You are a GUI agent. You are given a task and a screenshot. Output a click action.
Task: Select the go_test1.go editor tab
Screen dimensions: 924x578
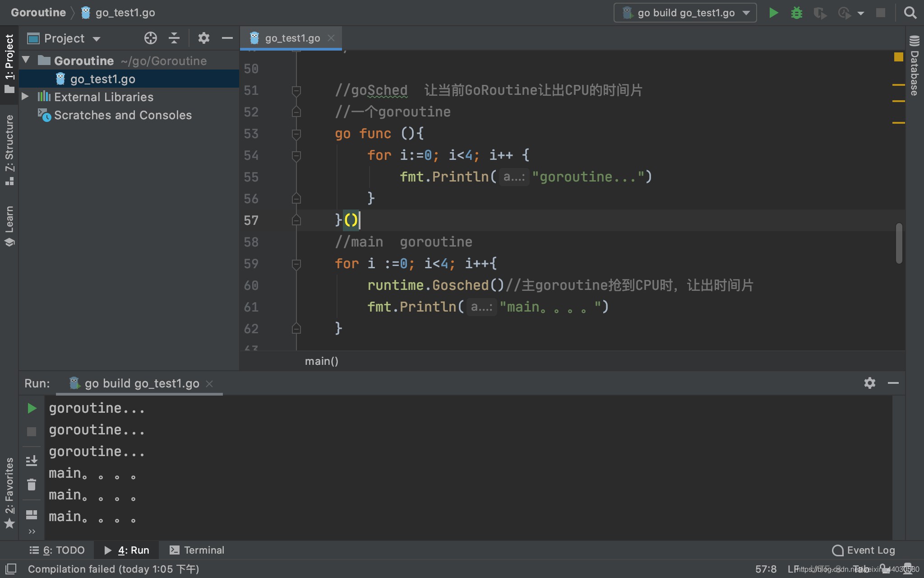291,38
